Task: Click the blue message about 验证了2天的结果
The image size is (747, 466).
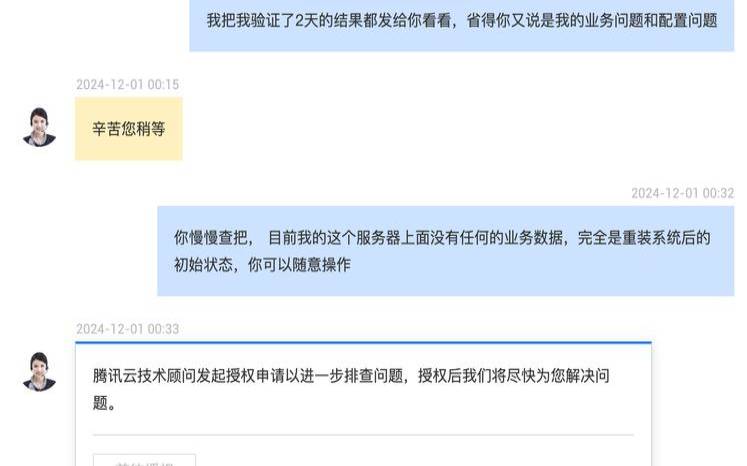Action: pyautogui.click(x=462, y=25)
